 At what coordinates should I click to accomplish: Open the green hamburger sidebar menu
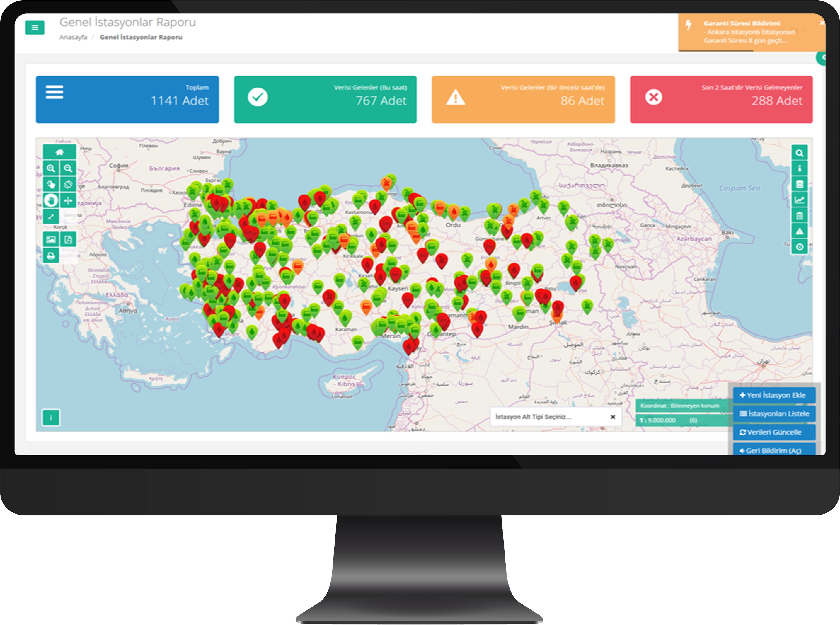click(x=35, y=27)
